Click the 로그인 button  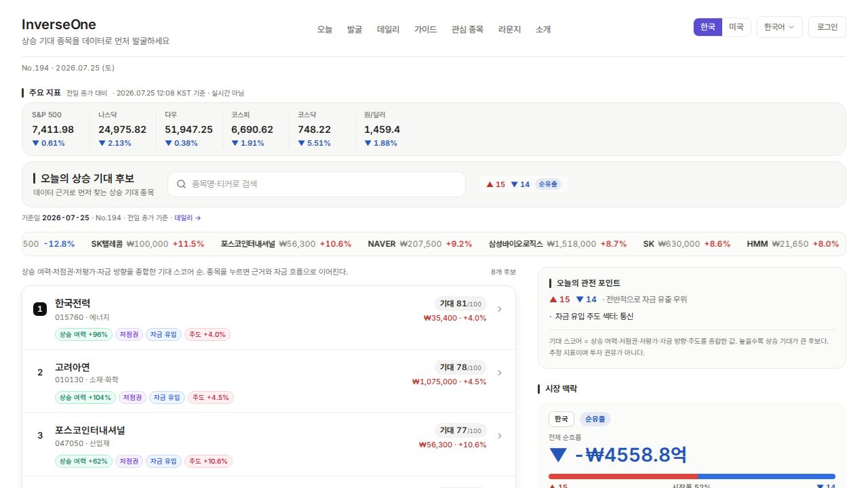(827, 27)
